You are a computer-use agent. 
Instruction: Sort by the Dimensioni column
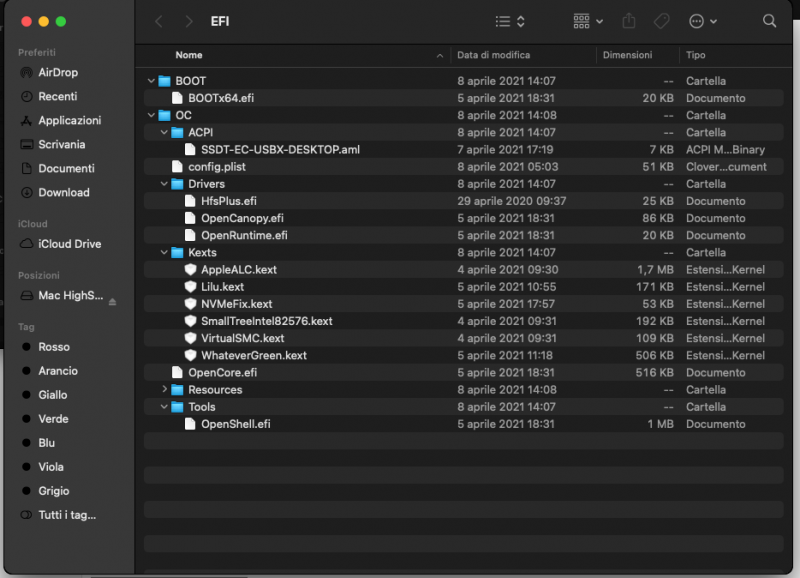tap(627, 55)
